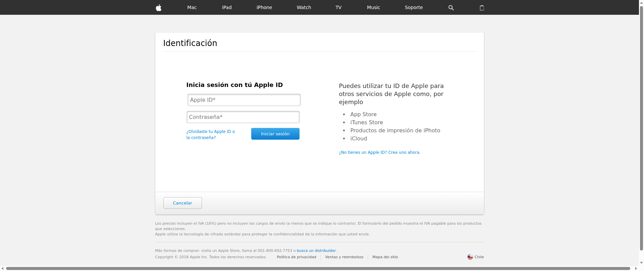Click the horizontal scrollbar thumb

(318, 268)
